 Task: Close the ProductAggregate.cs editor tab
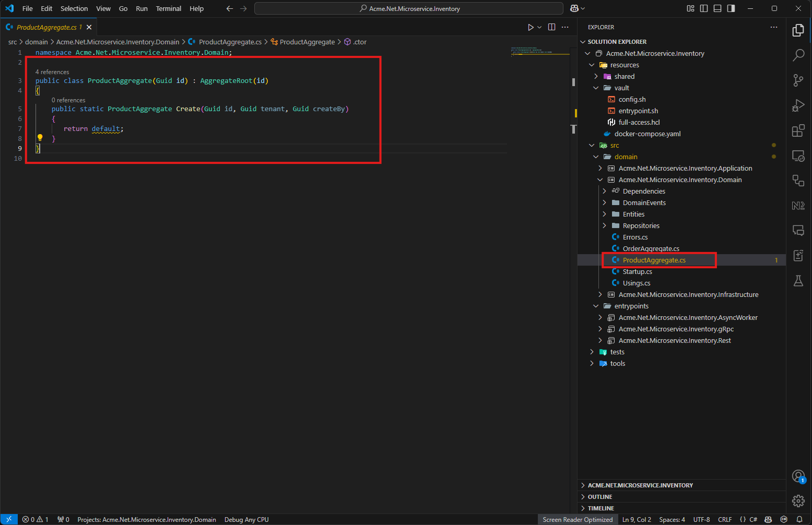click(x=89, y=27)
